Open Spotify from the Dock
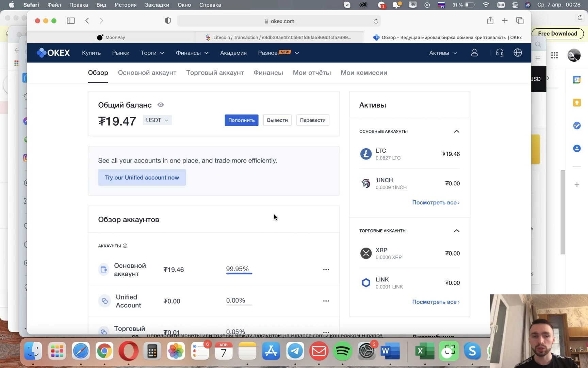588x368 pixels. point(342,351)
